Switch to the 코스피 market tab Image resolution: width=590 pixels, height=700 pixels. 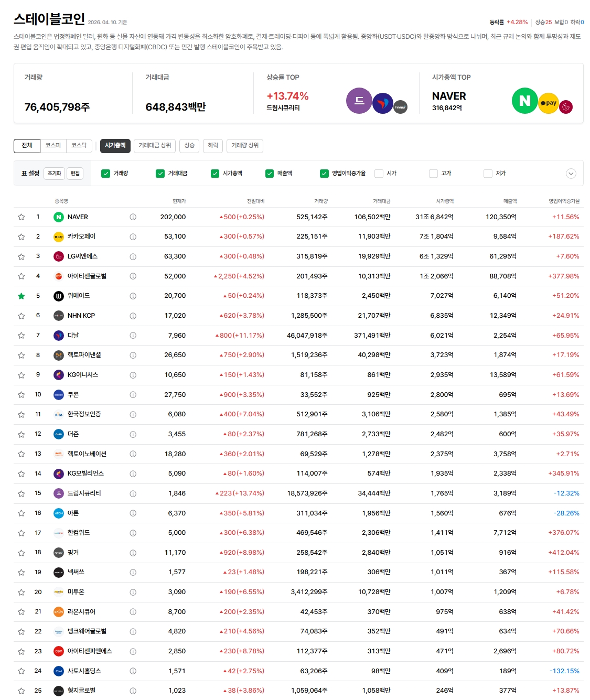pos(53,145)
